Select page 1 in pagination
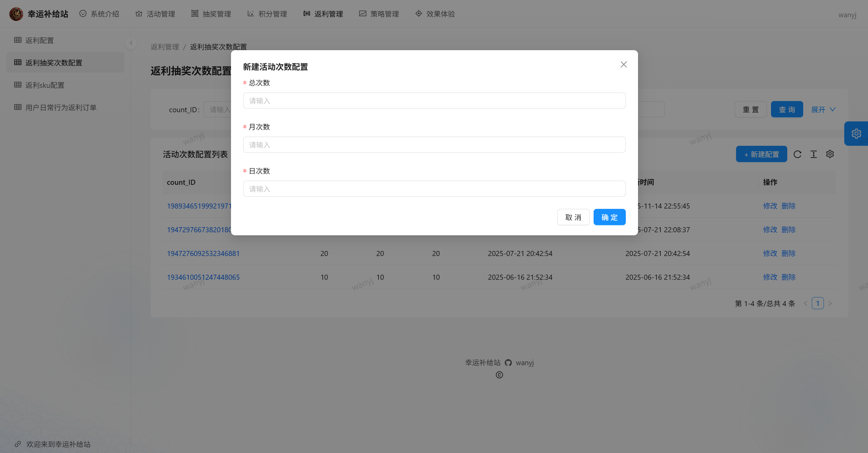Image resolution: width=868 pixels, height=453 pixels. [x=817, y=303]
